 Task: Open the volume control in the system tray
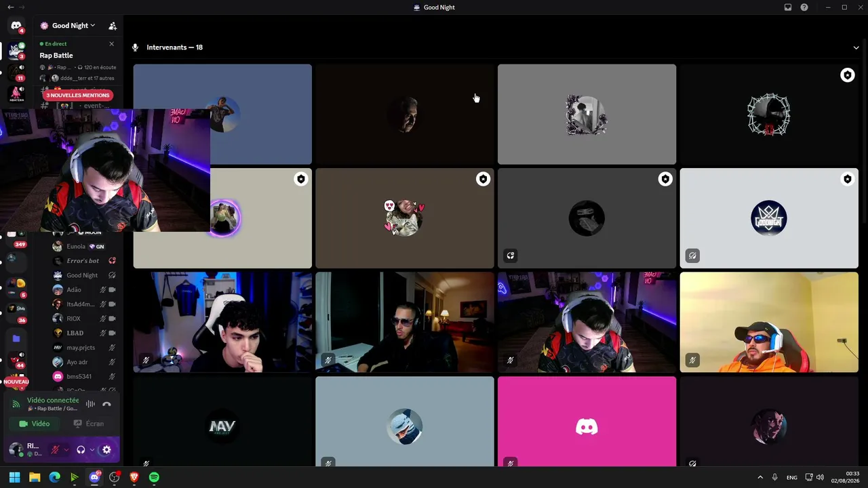point(820,477)
